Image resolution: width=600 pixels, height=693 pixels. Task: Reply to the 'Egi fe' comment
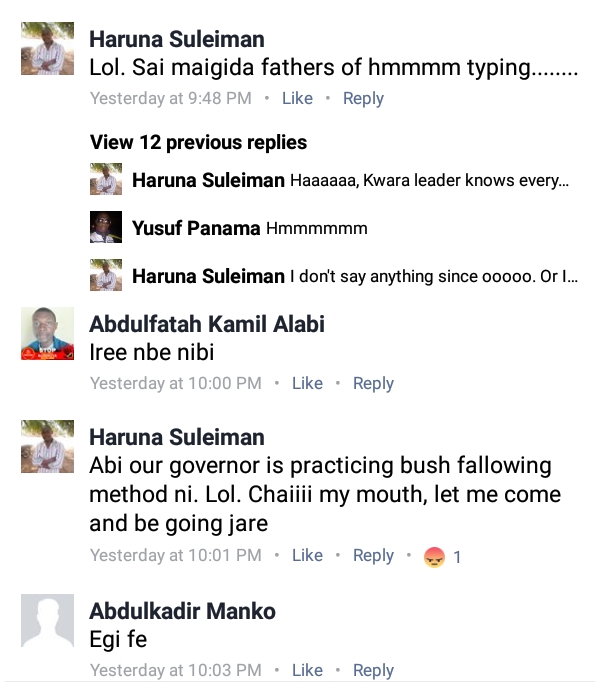[373, 670]
